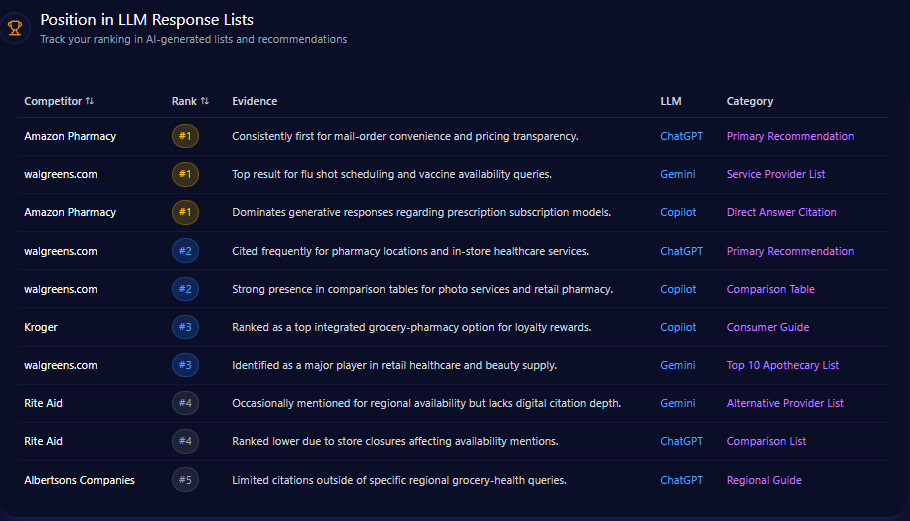Click the #2 badge in the Comparison Table row

coord(185,289)
